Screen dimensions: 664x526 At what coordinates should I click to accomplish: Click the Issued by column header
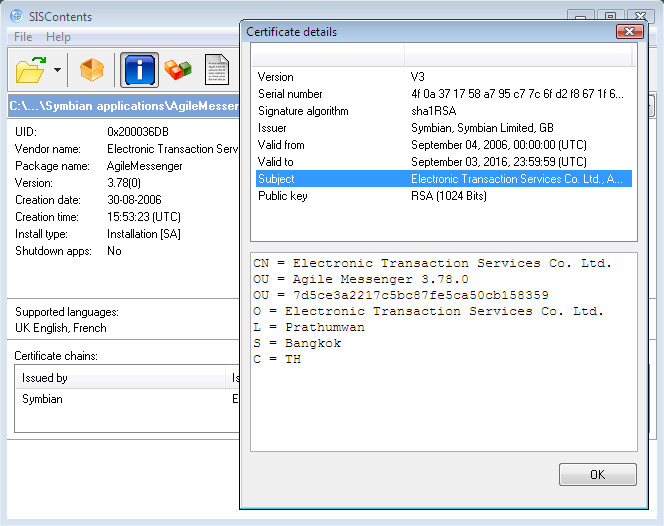pyautogui.click(x=121, y=378)
